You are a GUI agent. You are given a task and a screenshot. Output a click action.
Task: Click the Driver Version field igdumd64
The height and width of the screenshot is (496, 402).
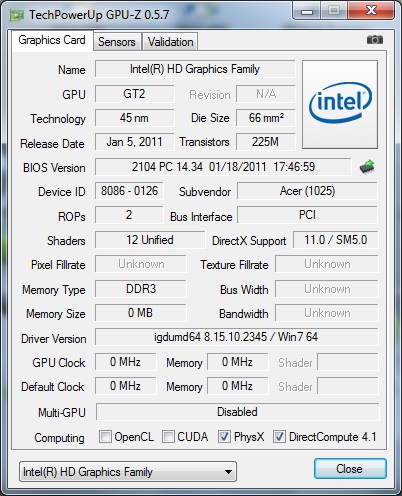pos(237,337)
